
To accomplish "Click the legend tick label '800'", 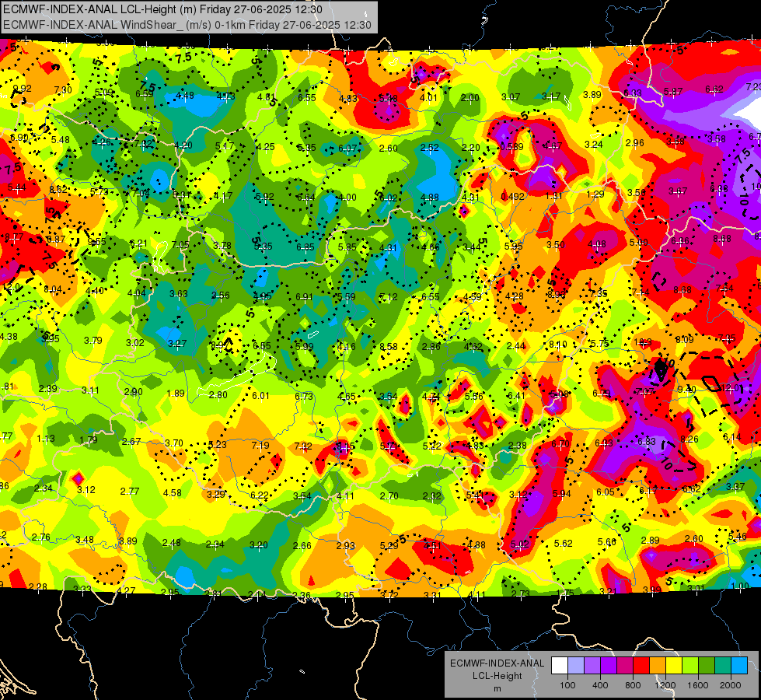I will (x=633, y=685).
